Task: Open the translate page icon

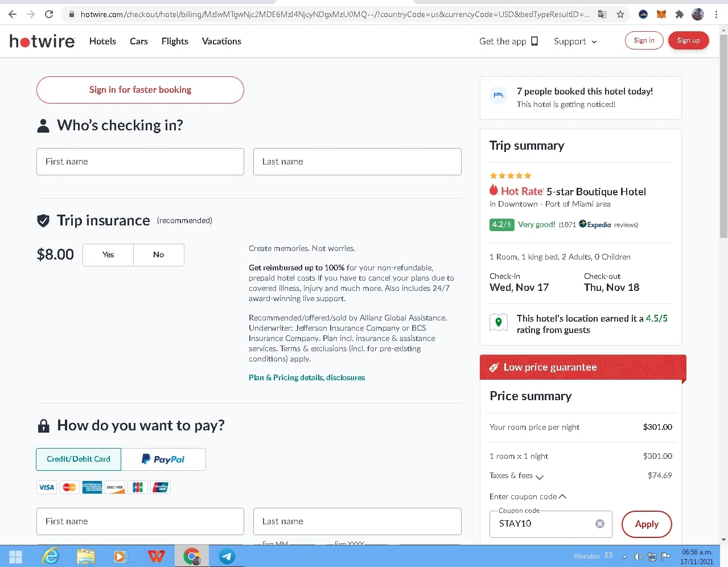Action: 602,14
